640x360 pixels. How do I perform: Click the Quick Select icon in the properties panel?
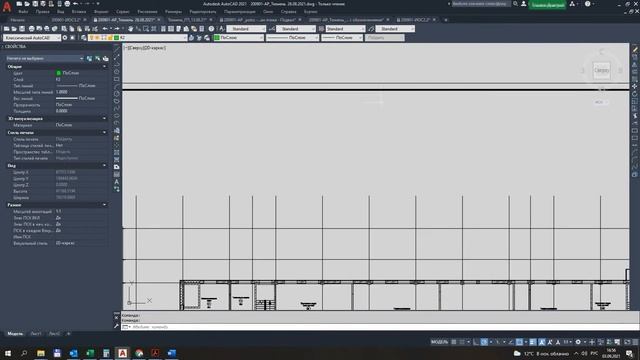pyautogui.click(x=106, y=58)
